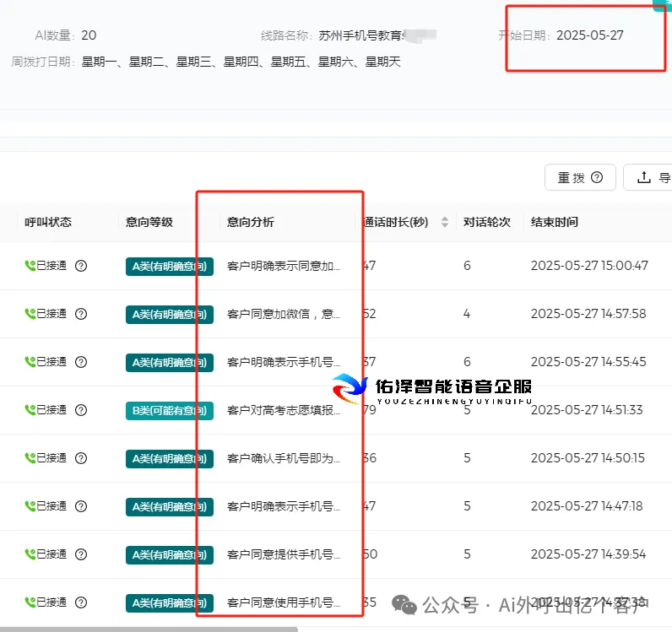Click the 呼叫状态 column header

point(48,222)
